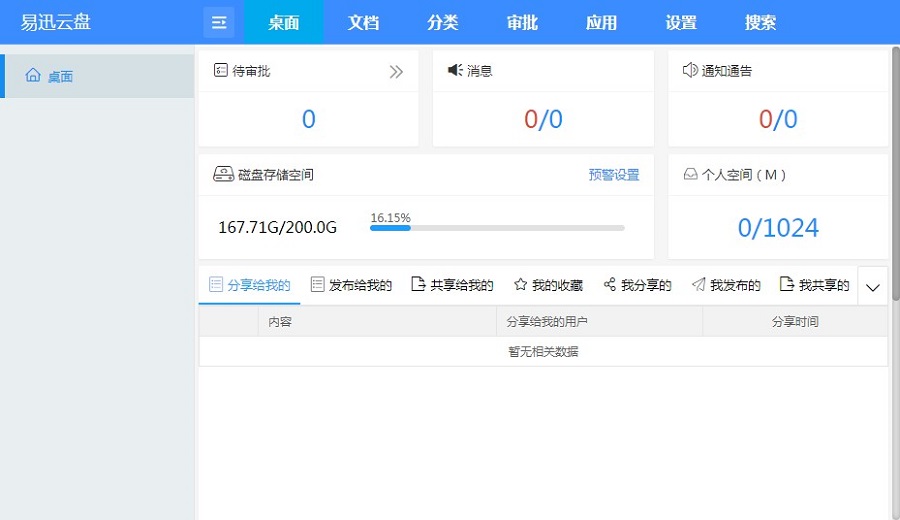Image resolution: width=900 pixels, height=520 pixels.
Task: Click the 通知通告 count 0/0
Action: coord(778,119)
